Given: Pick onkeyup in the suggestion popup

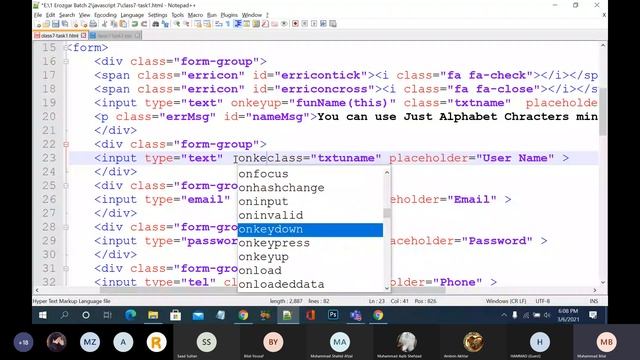Looking at the screenshot, I should click(x=310, y=257).
